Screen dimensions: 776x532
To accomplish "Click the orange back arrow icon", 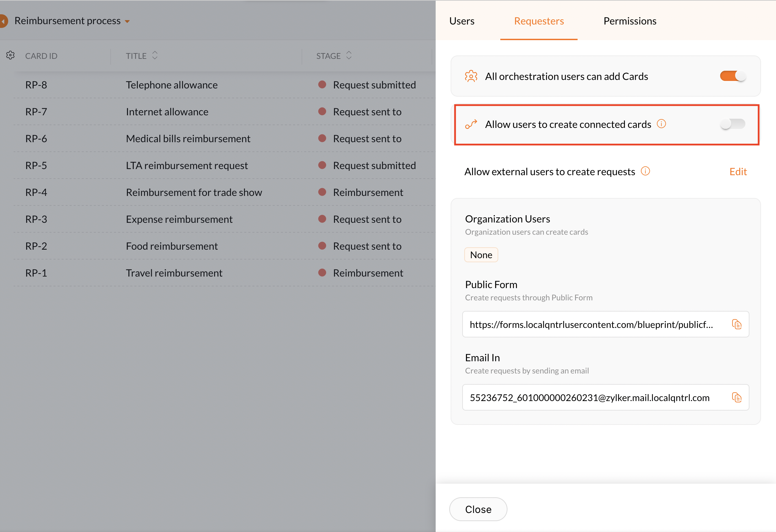I will coord(3,21).
